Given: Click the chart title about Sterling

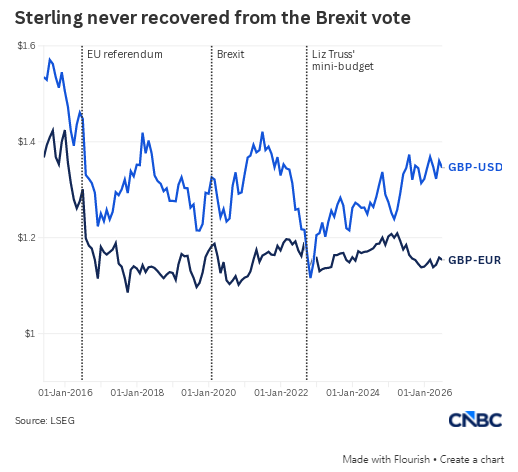Looking at the screenshot, I should [x=213, y=18].
